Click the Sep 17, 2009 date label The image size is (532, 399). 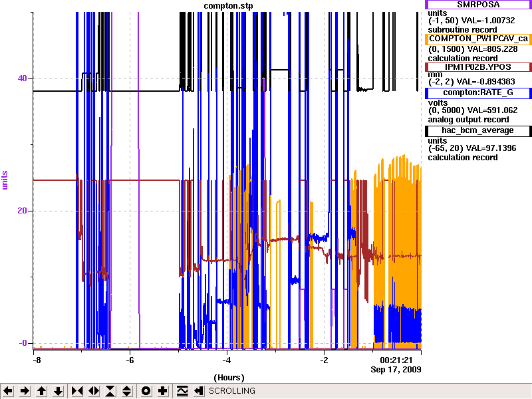pos(396,370)
